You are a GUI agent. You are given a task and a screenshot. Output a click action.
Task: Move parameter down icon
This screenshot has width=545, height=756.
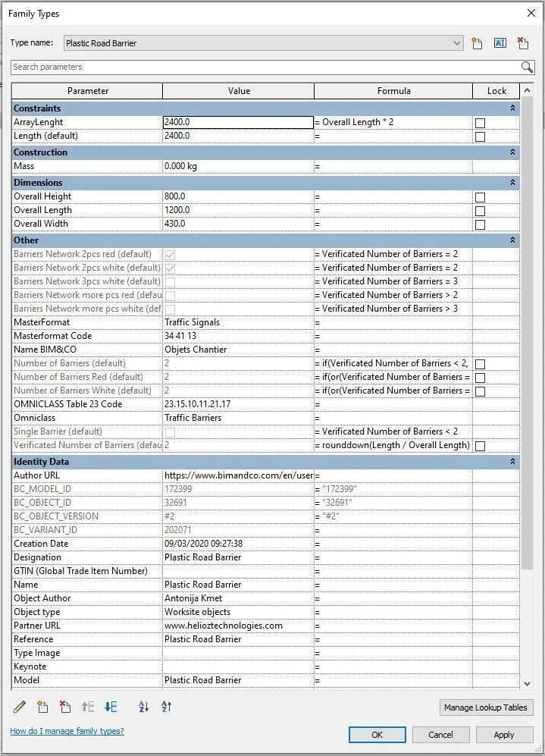click(x=111, y=707)
